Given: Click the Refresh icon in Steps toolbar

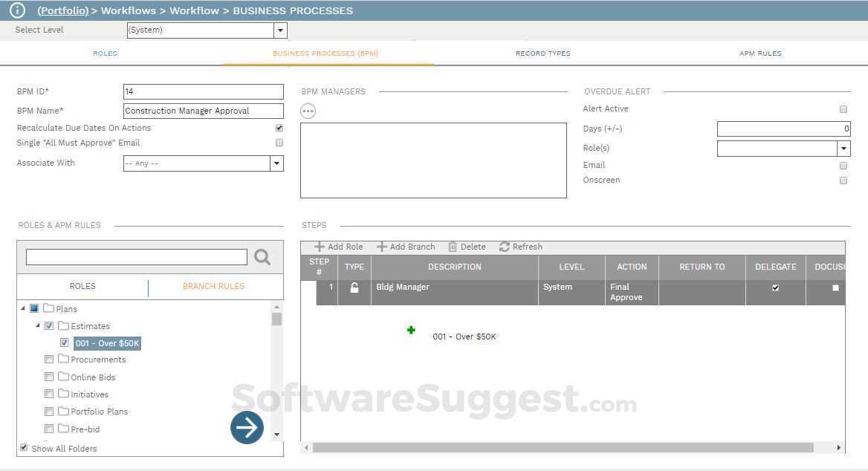Looking at the screenshot, I should [505, 247].
